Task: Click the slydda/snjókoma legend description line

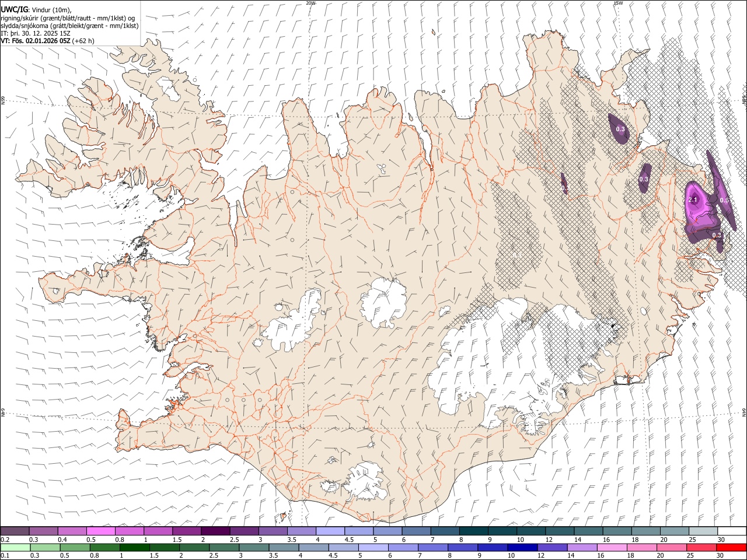Action: coord(69,26)
